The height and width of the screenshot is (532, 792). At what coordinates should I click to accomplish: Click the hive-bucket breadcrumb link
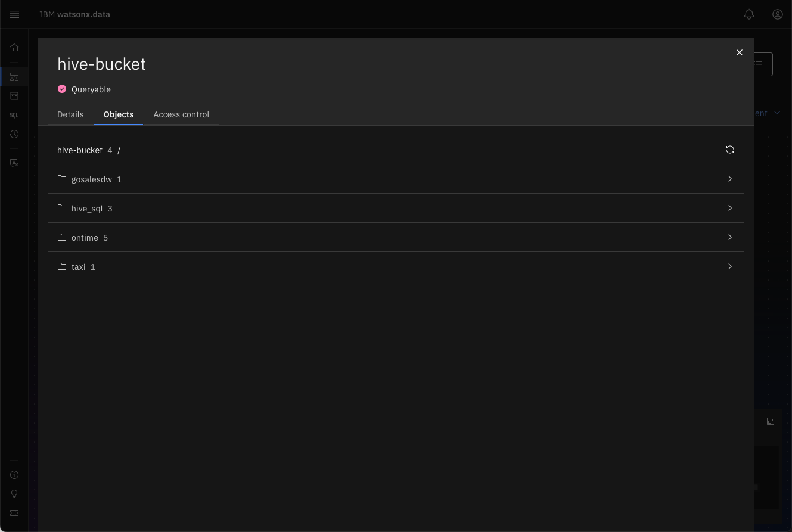(80, 150)
